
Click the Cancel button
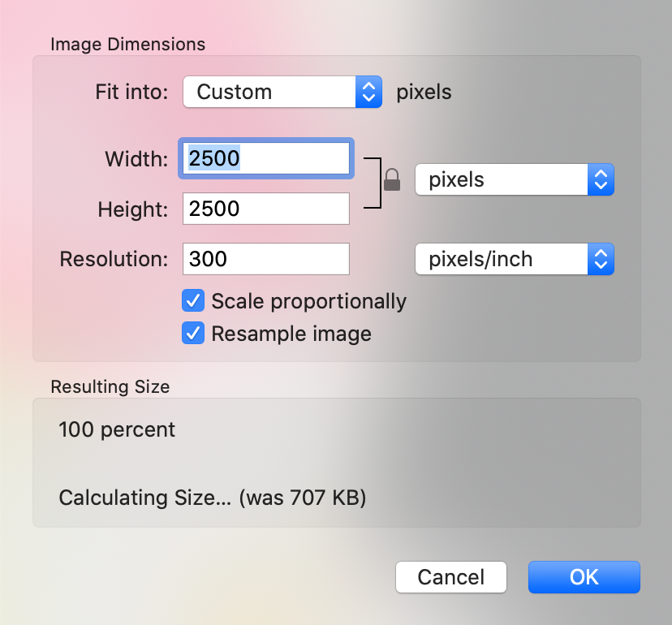tap(451, 577)
